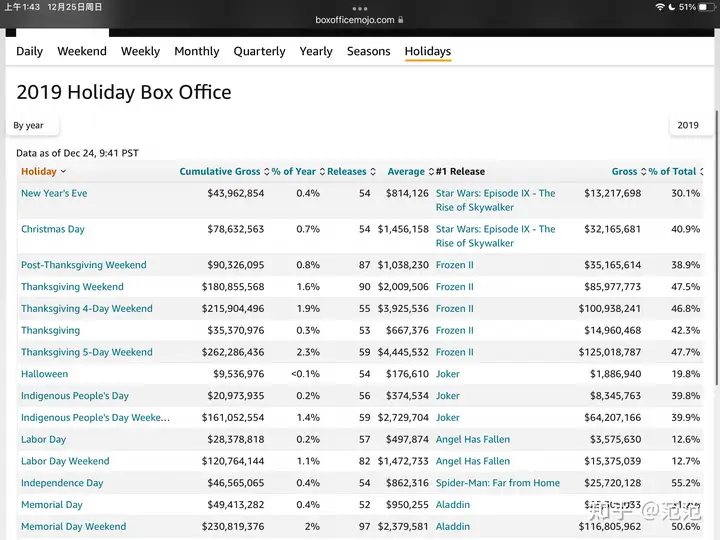Image resolution: width=720 pixels, height=540 pixels.
Task: Sort by Holiday column header
Action: point(43,172)
